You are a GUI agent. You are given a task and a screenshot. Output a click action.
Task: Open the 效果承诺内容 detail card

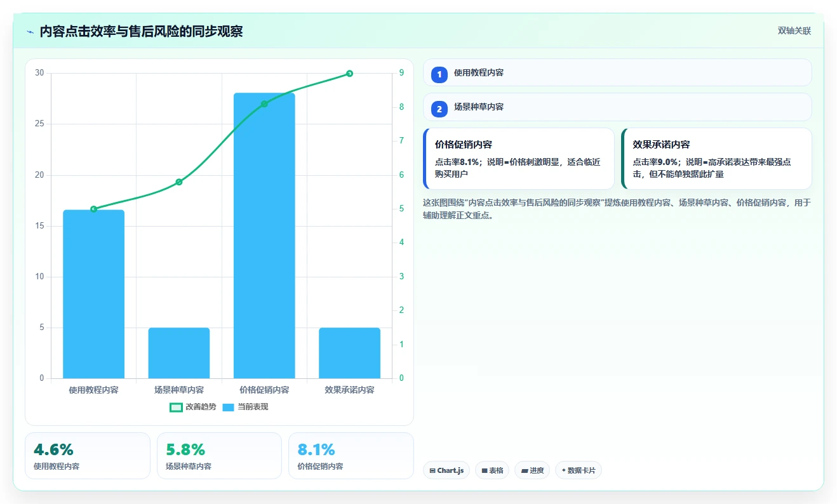(x=716, y=159)
